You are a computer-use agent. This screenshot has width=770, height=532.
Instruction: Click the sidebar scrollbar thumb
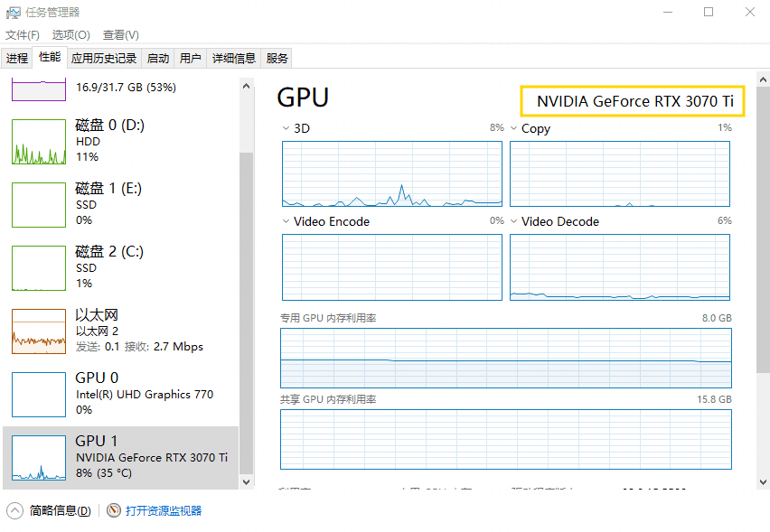click(x=247, y=313)
